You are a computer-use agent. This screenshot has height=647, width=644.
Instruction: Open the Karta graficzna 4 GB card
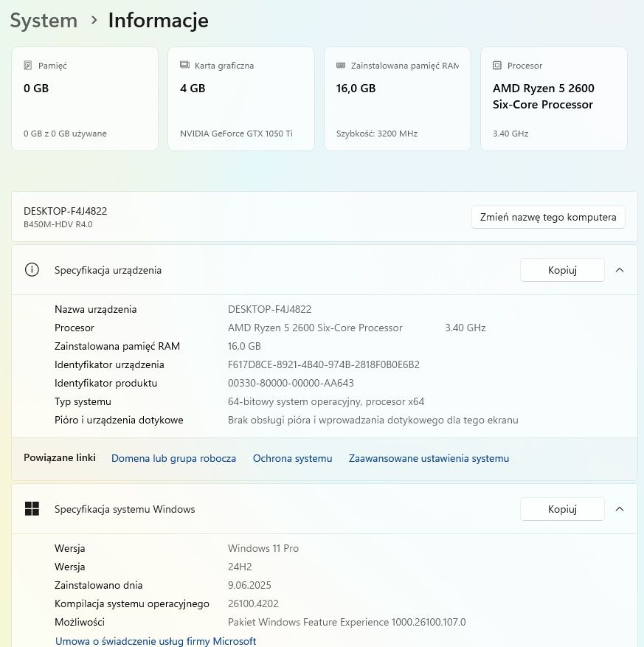click(x=241, y=99)
